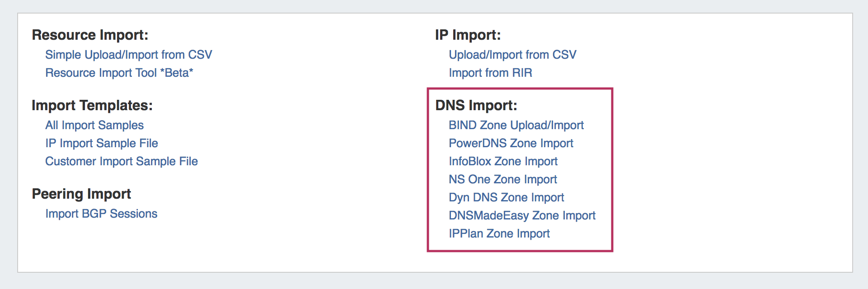Open Resource Import Tool Beta link
Viewport: 868px width, 289px height.
tap(119, 73)
